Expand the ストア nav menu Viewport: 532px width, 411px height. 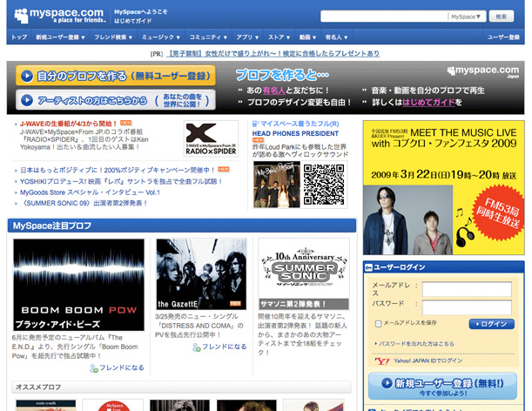(x=279, y=37)
